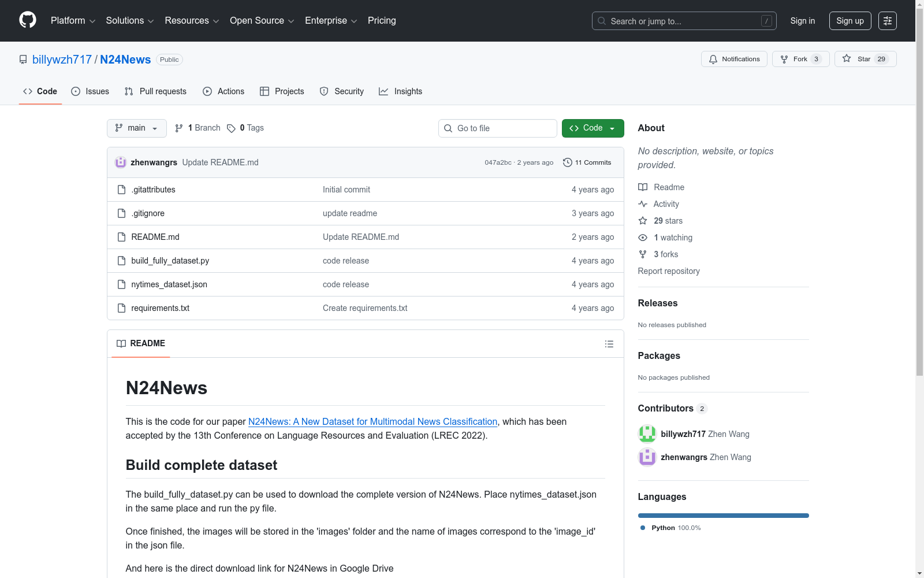This screenshot has height=578, width=924.
Task: Click the fork icon beside 3 forks
Action: 643,254
